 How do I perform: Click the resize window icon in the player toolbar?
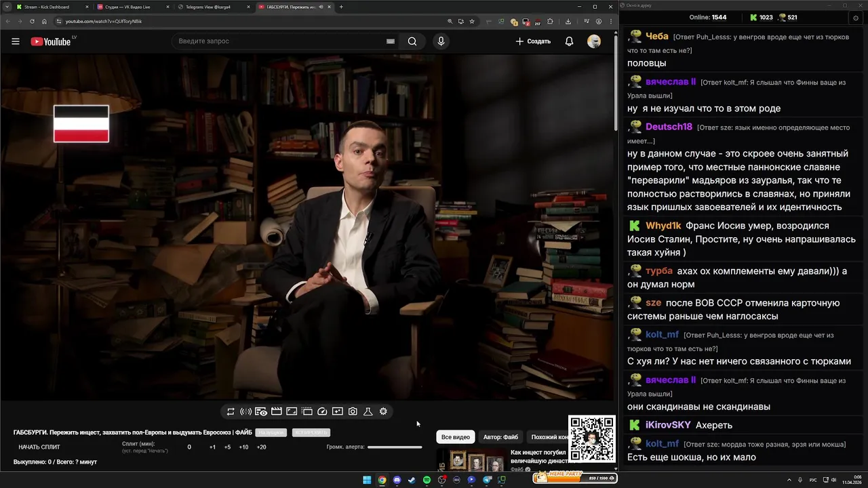tap(292, 411)
